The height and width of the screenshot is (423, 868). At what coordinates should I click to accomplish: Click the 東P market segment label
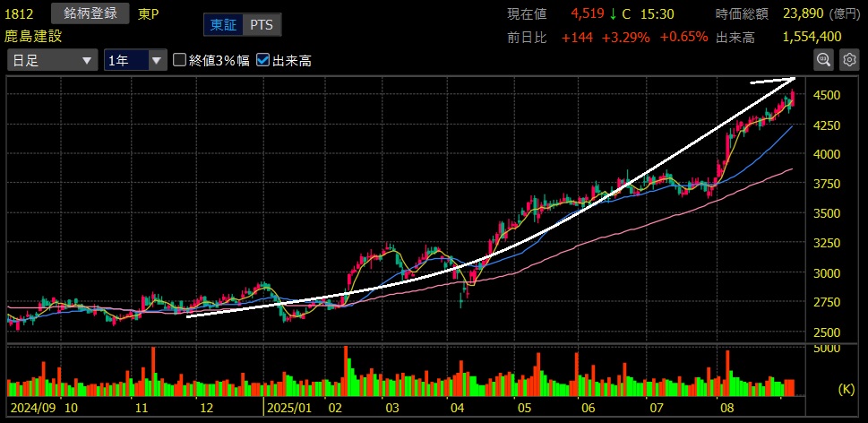[150, 14]
